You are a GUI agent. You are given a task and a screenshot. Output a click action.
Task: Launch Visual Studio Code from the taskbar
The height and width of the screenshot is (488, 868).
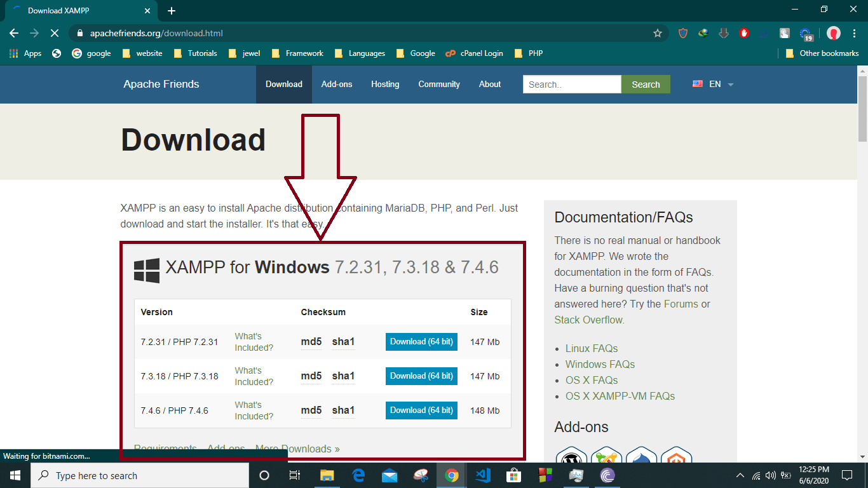482,475
